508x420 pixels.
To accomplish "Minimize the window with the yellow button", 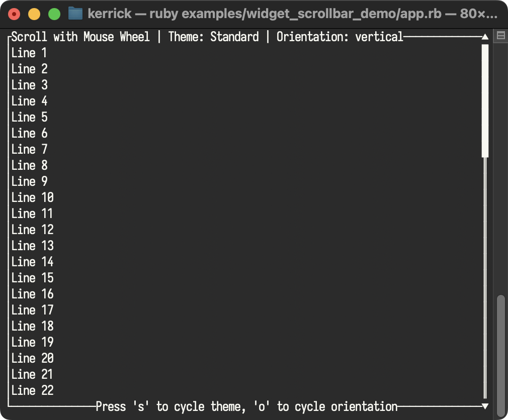I will click(34, 14).
